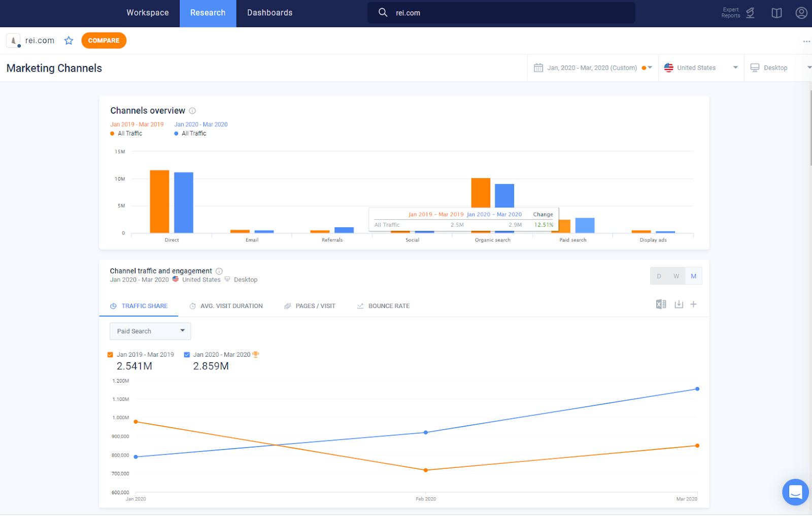The image size is (812, 516).
Task: Click the Desktop monitor icon
Action: click(755, 67)
